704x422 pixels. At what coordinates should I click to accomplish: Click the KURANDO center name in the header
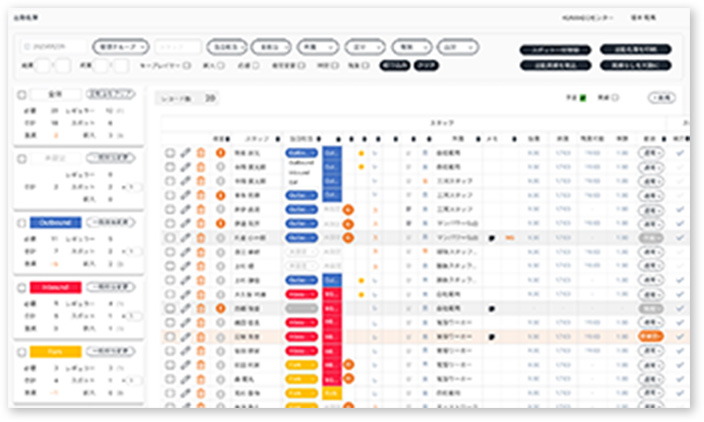click(586, 17)
